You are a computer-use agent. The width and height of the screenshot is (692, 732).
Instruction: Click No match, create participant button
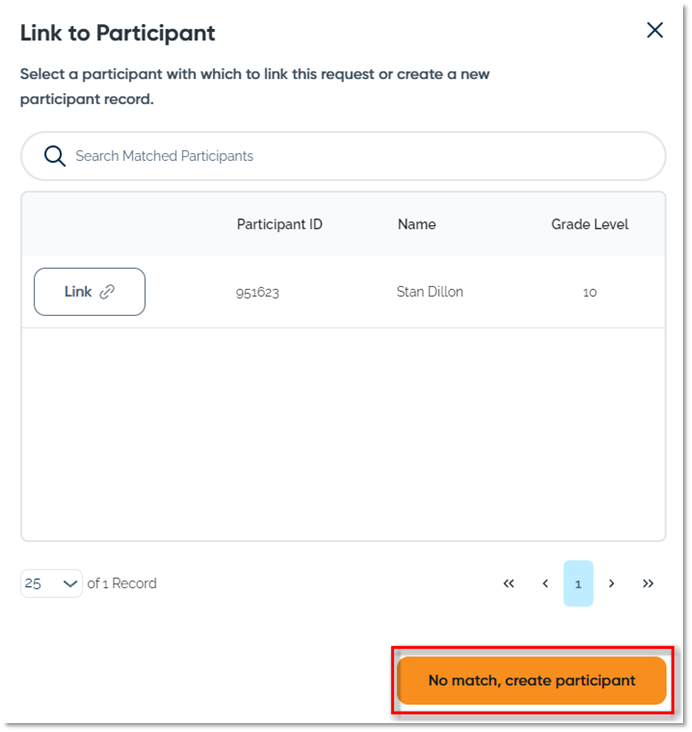pyautogui.click(x=531, y=680)
